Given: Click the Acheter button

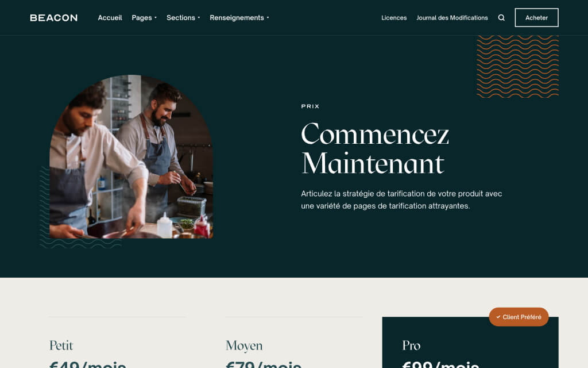Looking at the screenshot, I should pyautogui.click(x=536, y=18).
